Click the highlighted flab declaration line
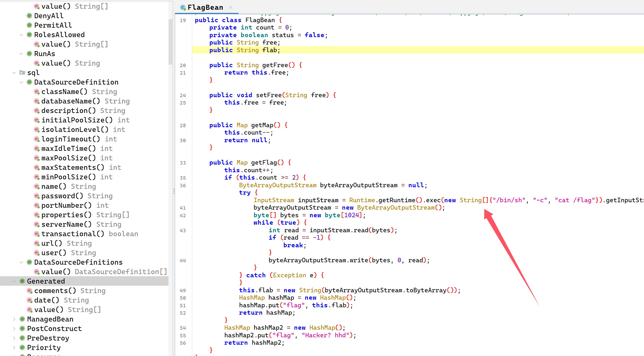Image resolution: width=644 pixels, height=356 pixels. [x=244, y=50]
